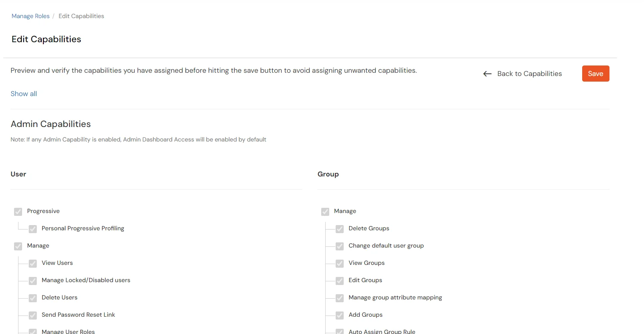The image size is (644, 334).
Task: Toggle the Progressive capability checkbox
Action: [x=18, y=212]
